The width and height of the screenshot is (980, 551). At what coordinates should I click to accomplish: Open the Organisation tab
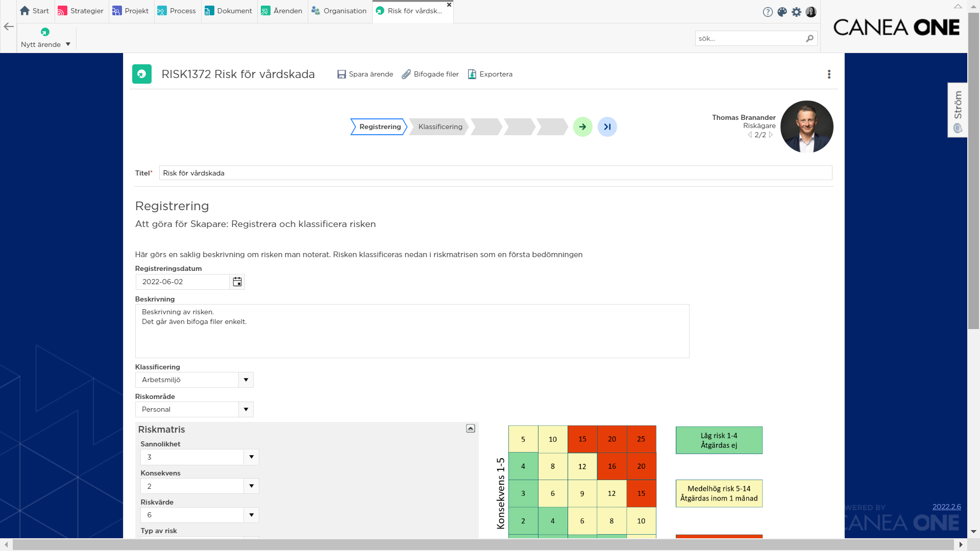click(339, 11)
